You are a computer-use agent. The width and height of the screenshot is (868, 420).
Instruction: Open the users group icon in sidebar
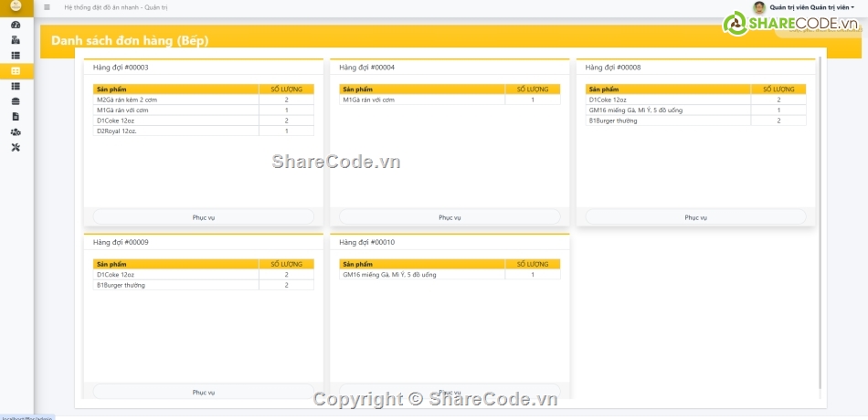click(x=16, y=132)
